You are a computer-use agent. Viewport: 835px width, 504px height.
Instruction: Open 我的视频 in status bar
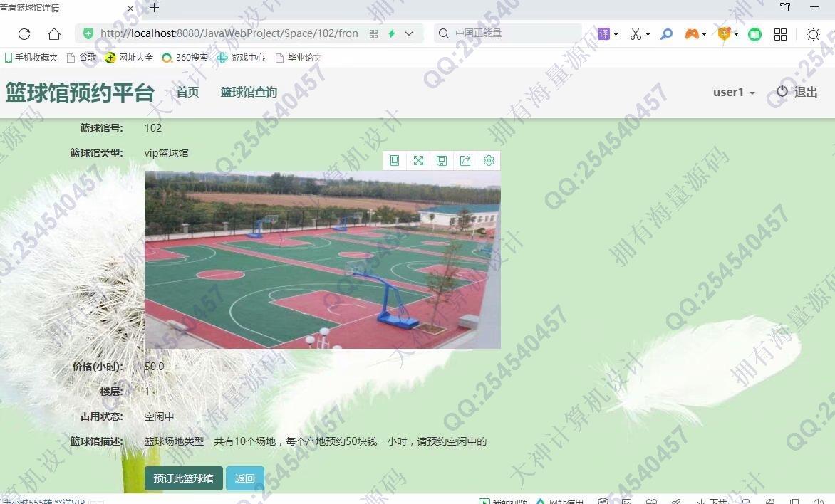[x=503, y=500]
